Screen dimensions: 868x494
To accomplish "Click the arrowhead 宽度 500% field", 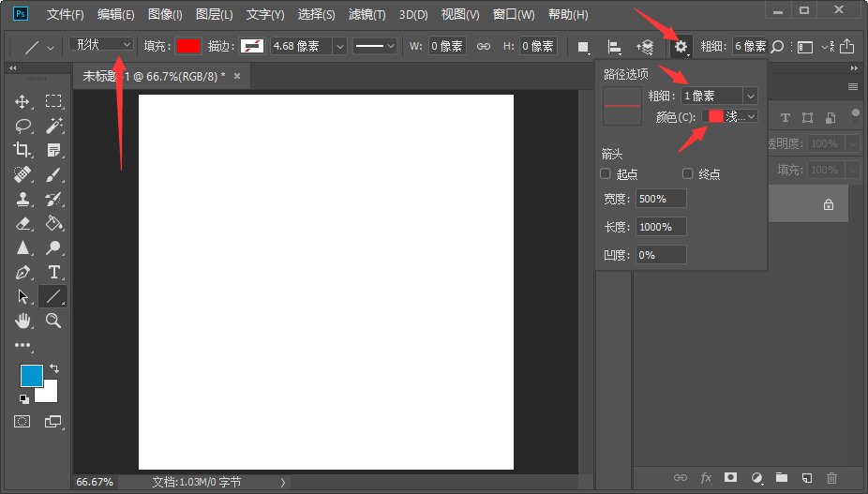I will click(x=661, y=199).
